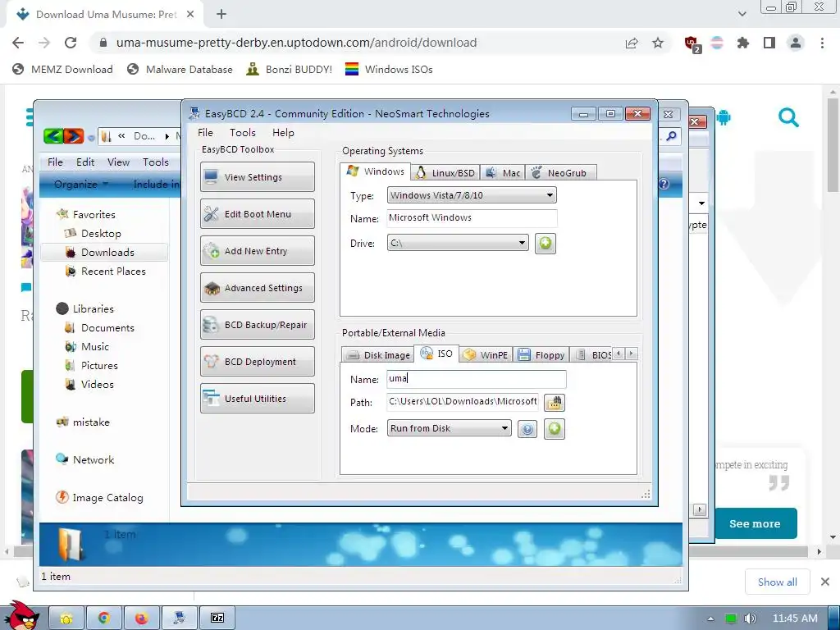Reload the Chrome page
This screenshot has width=840, height=630.
pos(71,43)
